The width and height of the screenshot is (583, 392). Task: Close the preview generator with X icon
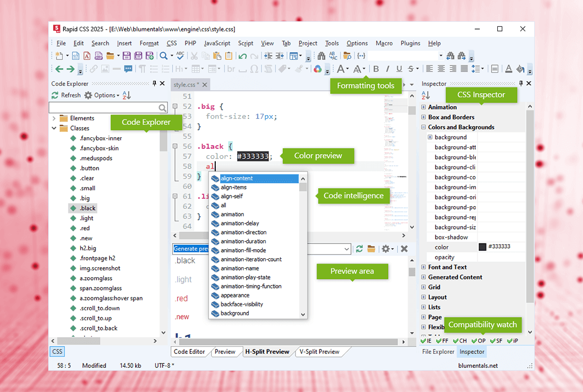click(x=404, y=249)
